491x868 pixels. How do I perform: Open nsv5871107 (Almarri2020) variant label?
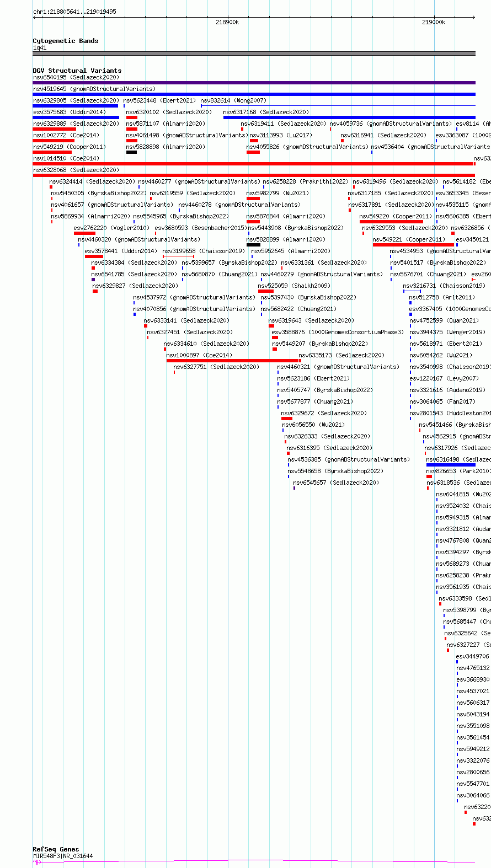(166, 124)
